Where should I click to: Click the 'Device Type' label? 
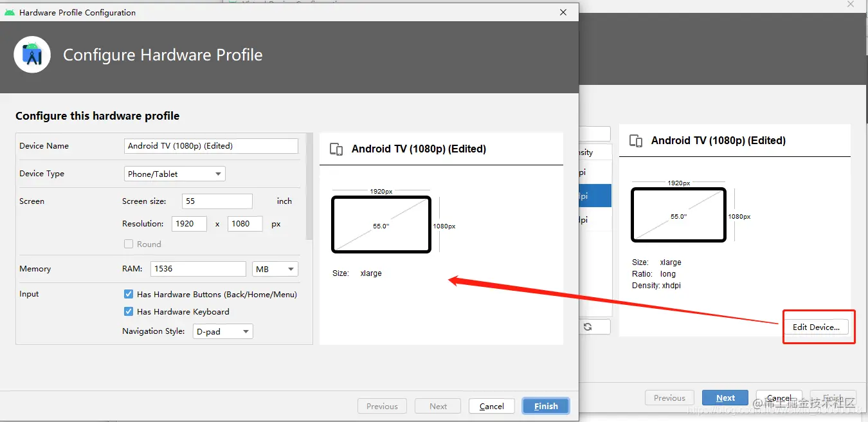pyautogui.click(x=42, y=174)
